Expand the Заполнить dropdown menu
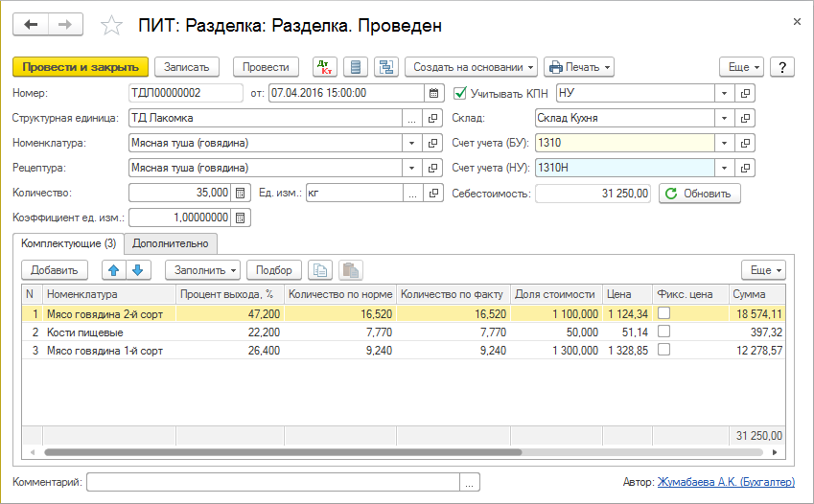 (202, 270)
